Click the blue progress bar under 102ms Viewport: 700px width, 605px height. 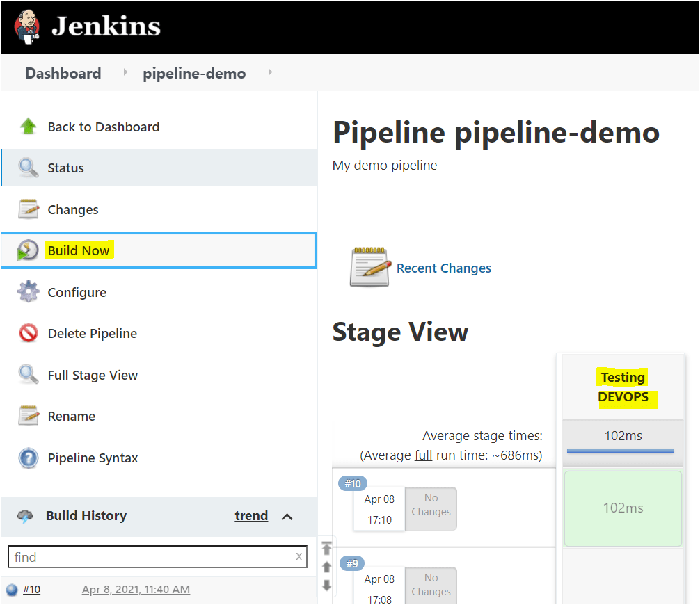click(621, 453)
